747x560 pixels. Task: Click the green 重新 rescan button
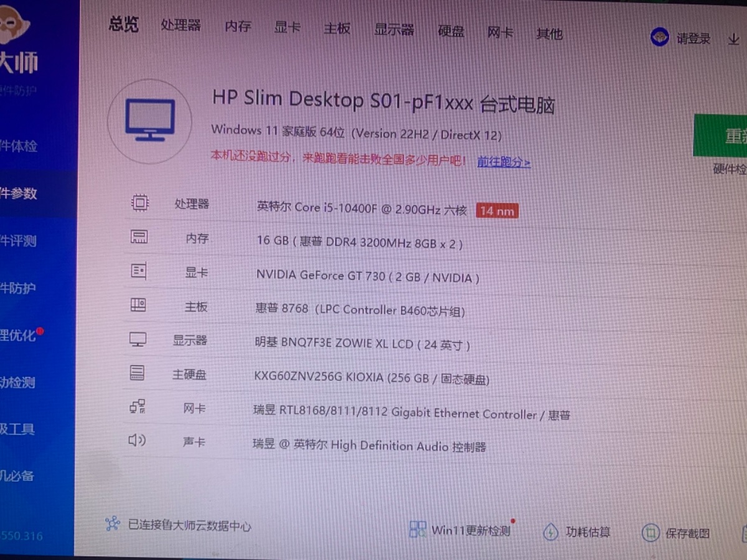(720, 136)
